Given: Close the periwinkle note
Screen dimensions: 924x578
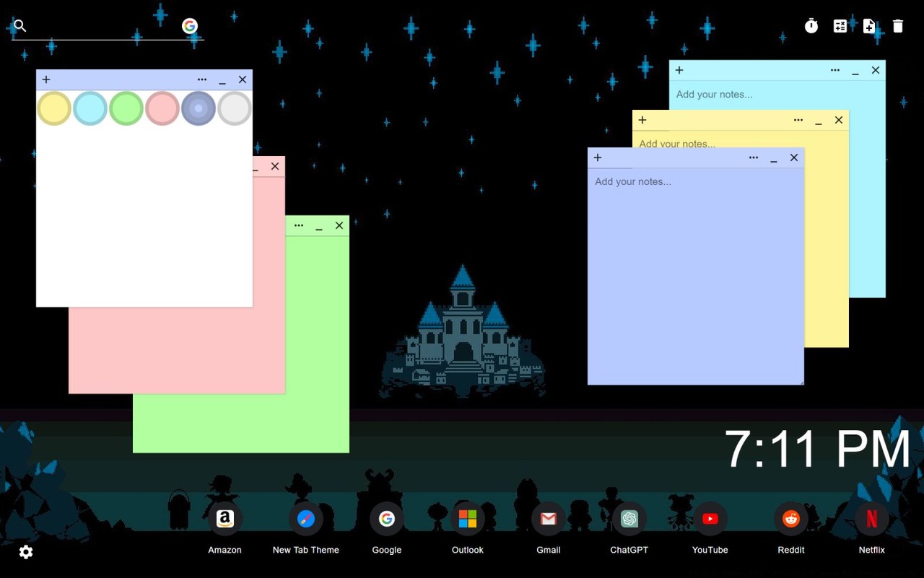Looking at the screenshot, I should tap(794, 158).
